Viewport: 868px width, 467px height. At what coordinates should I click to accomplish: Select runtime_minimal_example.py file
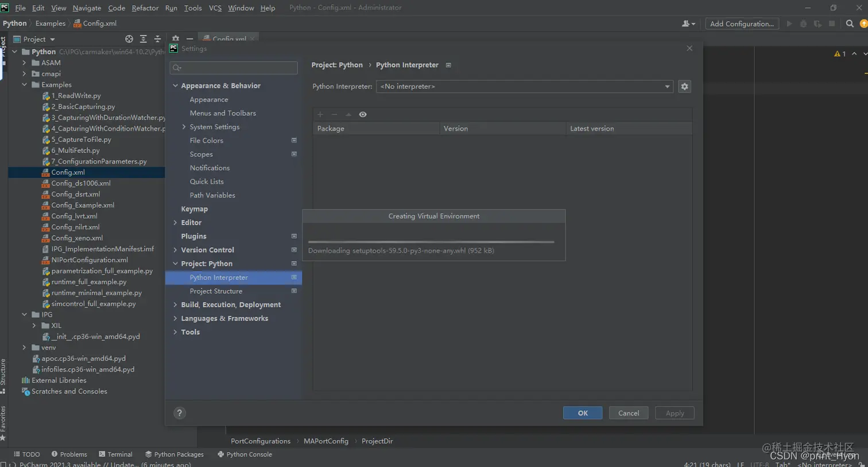96,293
